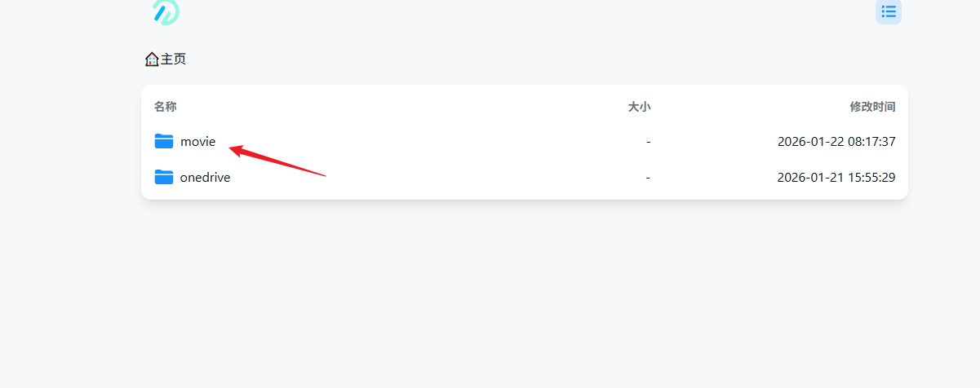Click the movie folder icon
This screenshot has width=980, height=388.
pos(164,141)
